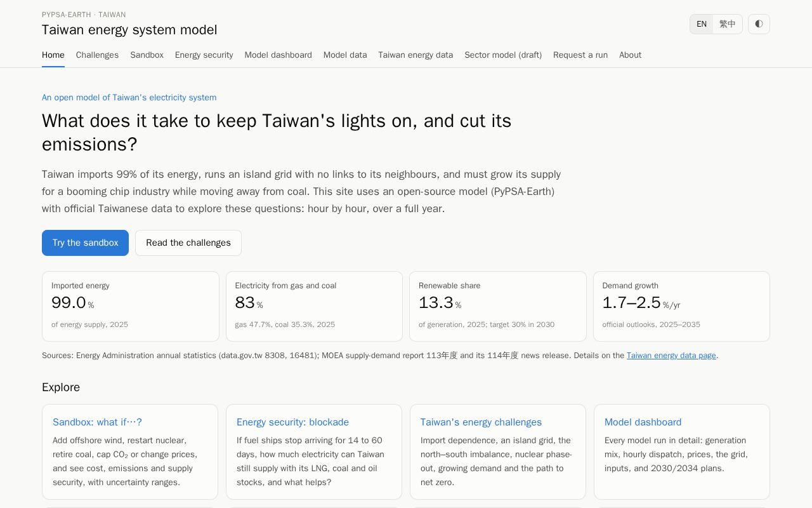Screen dimensions: 812x508
Task: Click the Taiwan energy system model title
Action: point(129,30)
